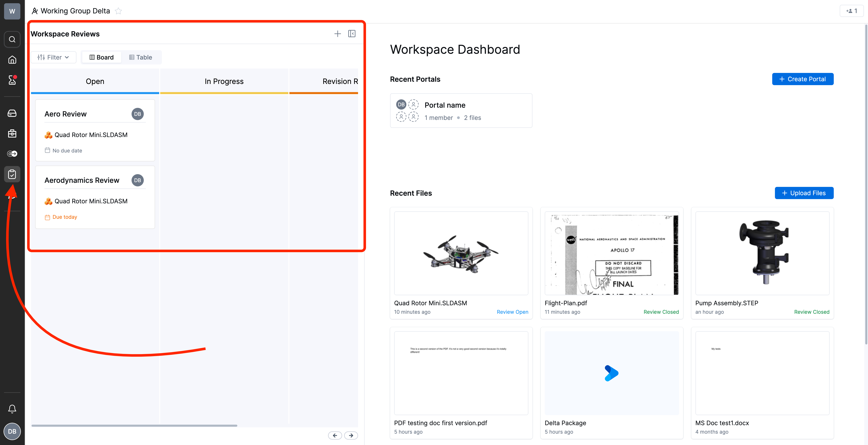Click 'Flight-Plan.pdf' file name
Image resolution: width=868 pixels, height=445 pixels.
[x=566, y=303]
